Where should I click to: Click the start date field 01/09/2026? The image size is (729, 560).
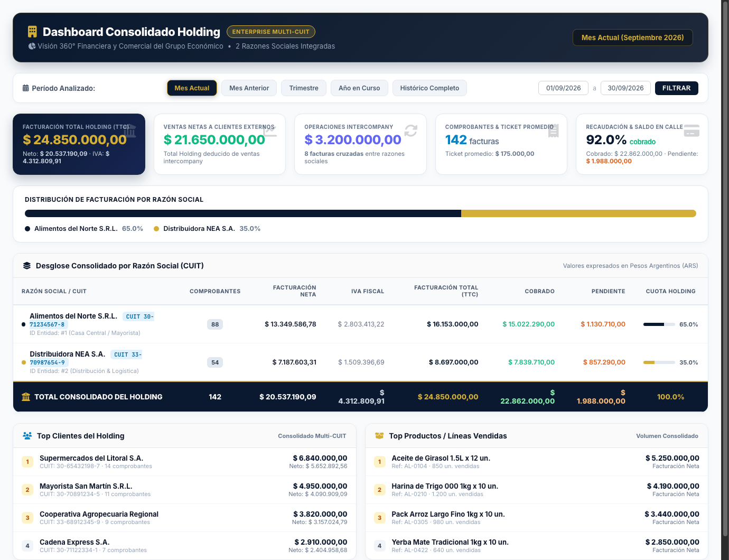[563, 88]
